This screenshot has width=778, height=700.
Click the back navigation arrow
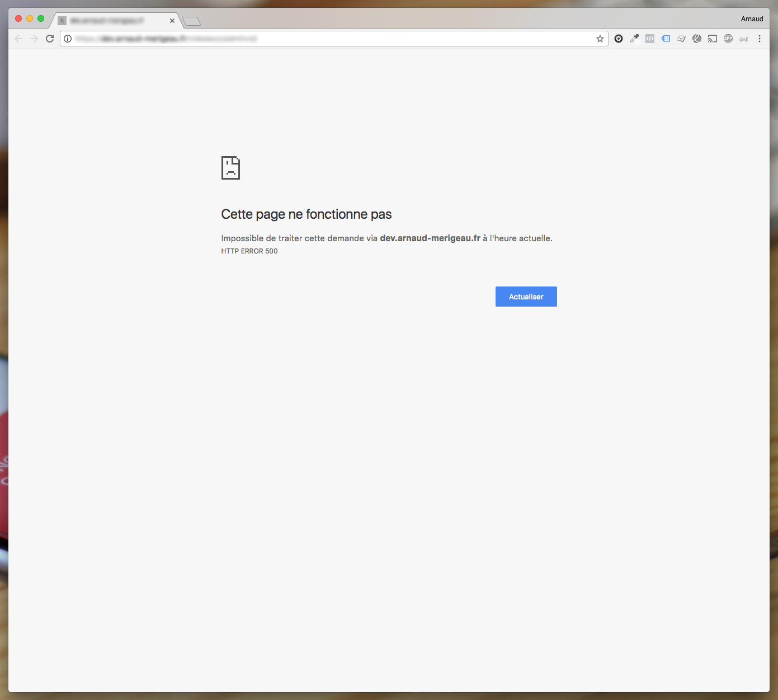18,39
